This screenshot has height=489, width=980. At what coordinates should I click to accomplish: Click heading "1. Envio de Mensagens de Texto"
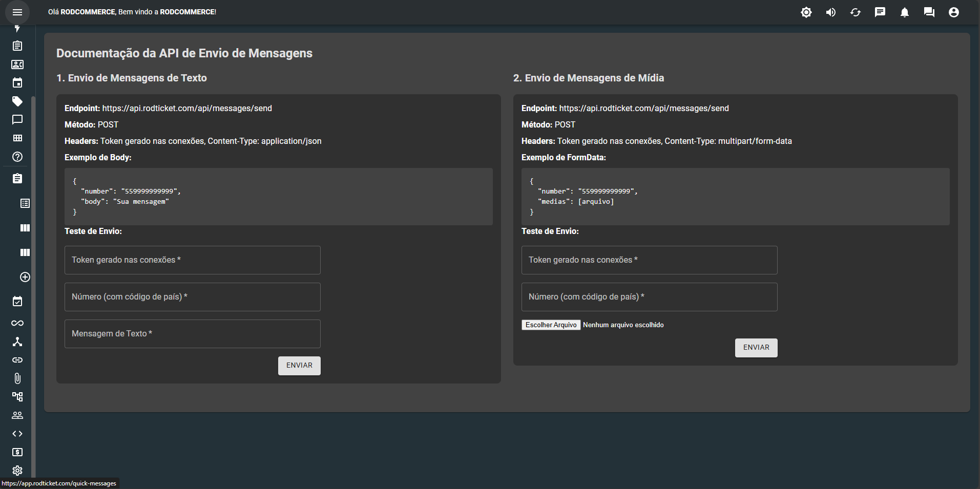click(x=132, y=78)
